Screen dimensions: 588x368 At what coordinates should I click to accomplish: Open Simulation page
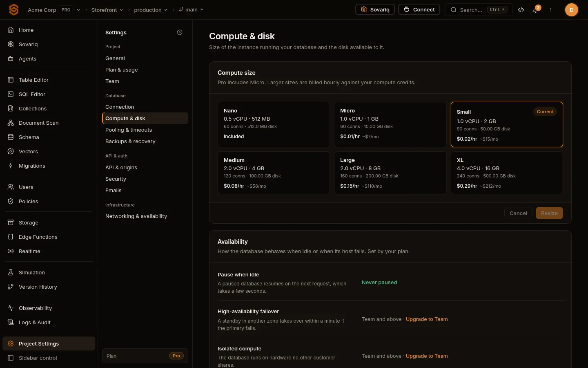pos(49,272)
